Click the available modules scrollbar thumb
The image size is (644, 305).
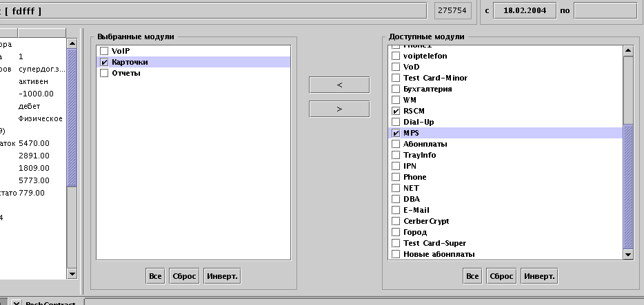(x=627, y=186)
